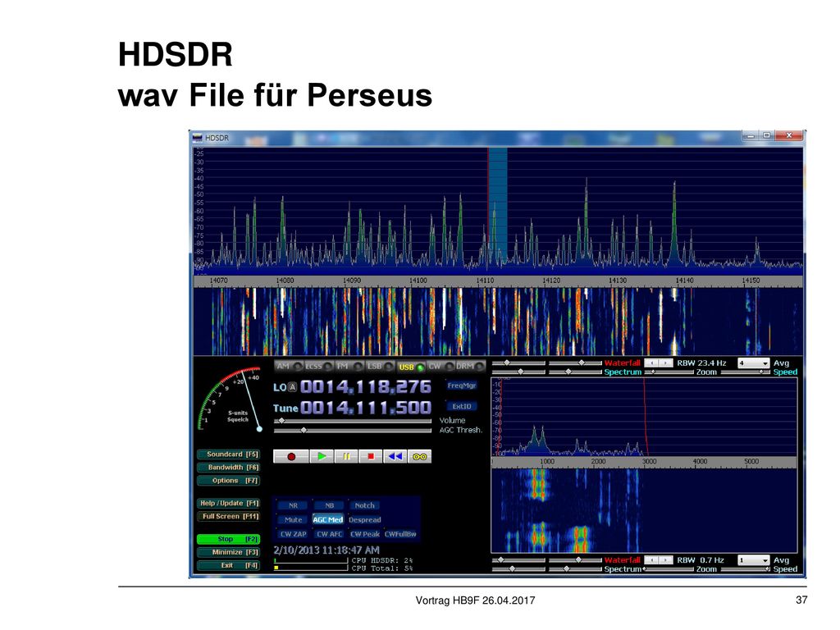Adjust upper Waterfall contrast slider next to label

point(575,363)
